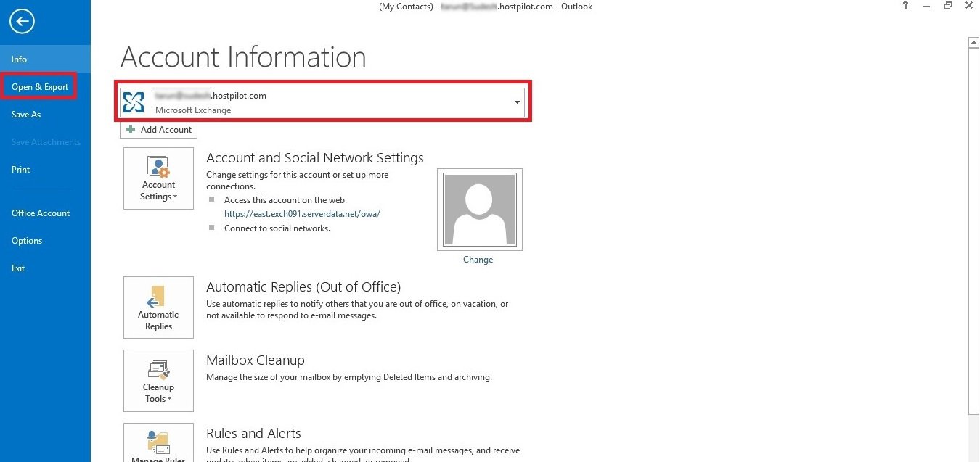Open the OWA web access link
The image size is (980, 462).
coord(303,214)
